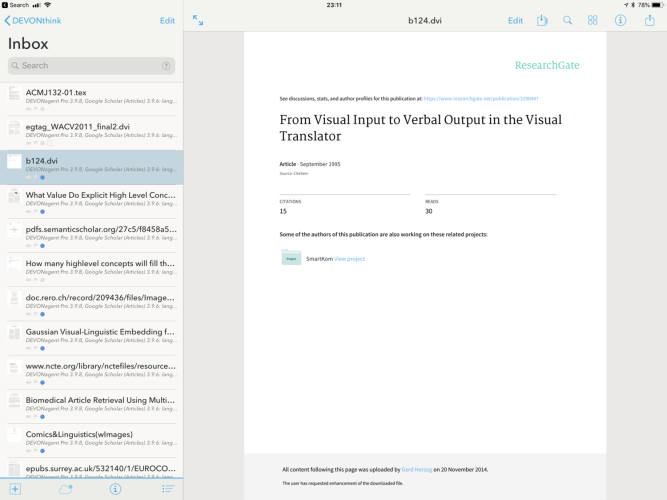This screenshot has width=667, height=500.
Task: Open the ResearchGate publication link
Action: (x=481, y=99)
